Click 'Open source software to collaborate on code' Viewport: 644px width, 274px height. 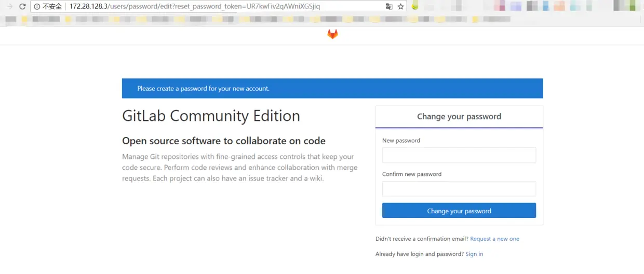[224, 141]
